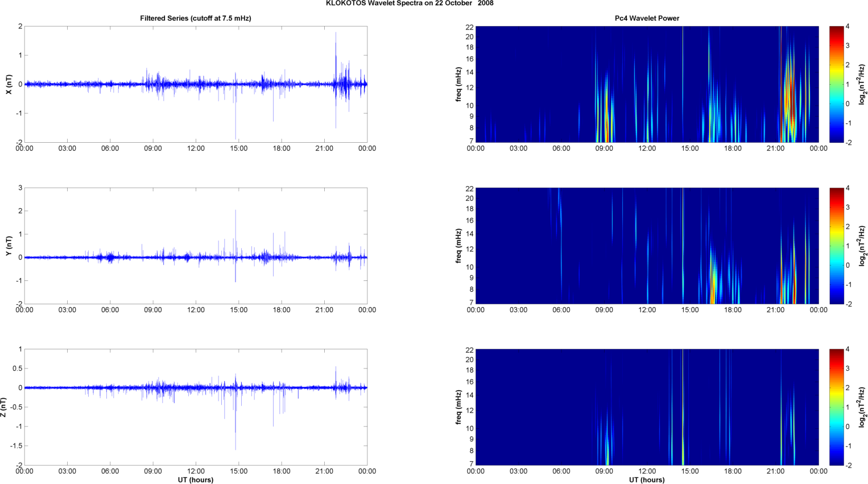Click the Z (nT) axis label
Screen dimensions: 868x484
tap(5, 407)
